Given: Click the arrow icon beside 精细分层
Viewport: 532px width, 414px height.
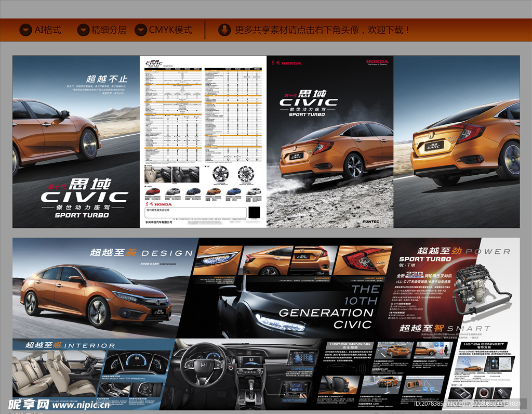Looking at the screenshot, I should pyautogui.click(x=83, y=30).
